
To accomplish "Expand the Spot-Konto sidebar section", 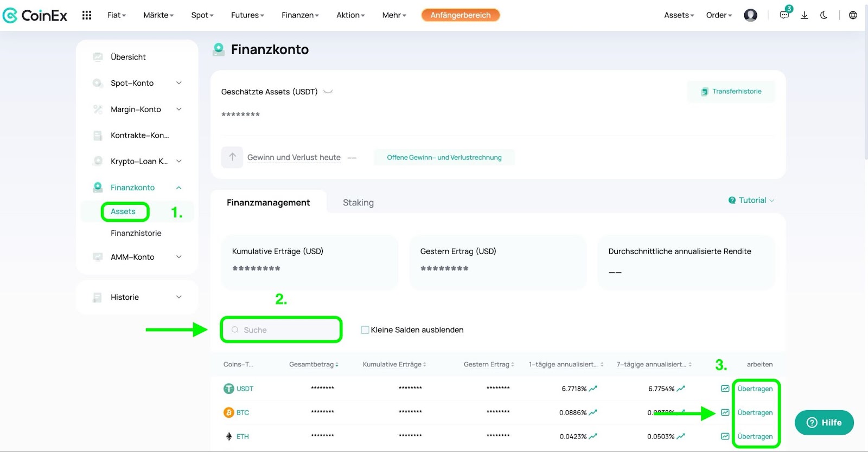I will coord(179,83).
